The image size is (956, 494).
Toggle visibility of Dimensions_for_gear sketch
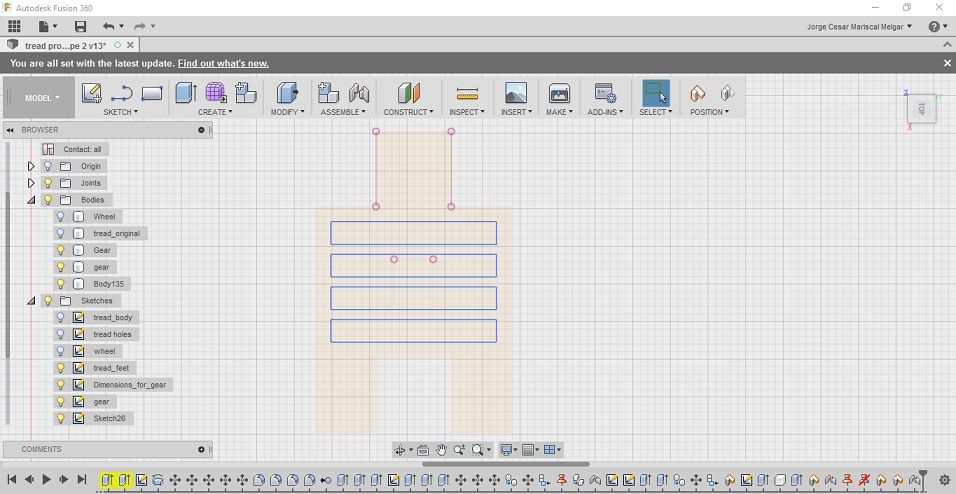[x=60, y=385]
